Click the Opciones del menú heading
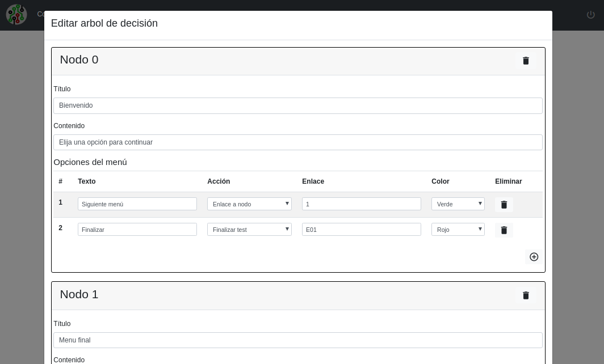This screenshot has width=604, height=364. click(90, 162)
